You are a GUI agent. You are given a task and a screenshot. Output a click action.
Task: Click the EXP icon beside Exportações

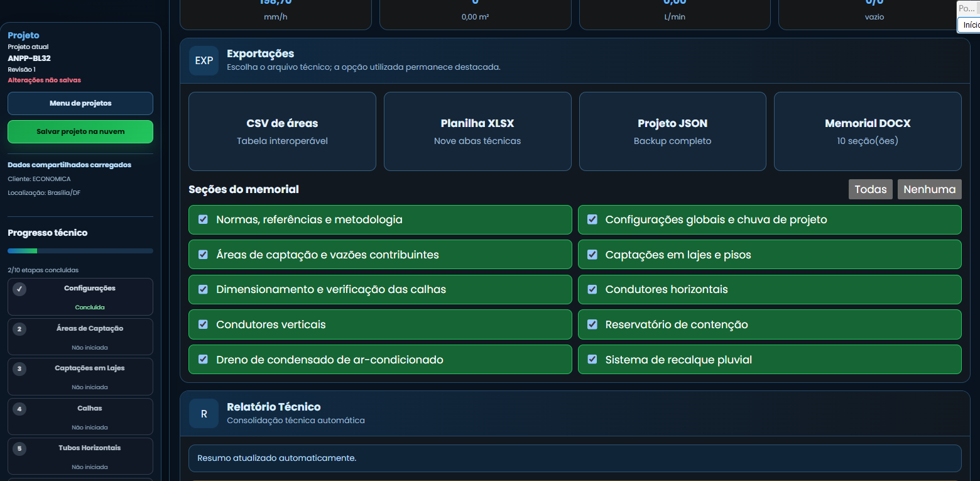pyautogui.click(x=204, y=60)
